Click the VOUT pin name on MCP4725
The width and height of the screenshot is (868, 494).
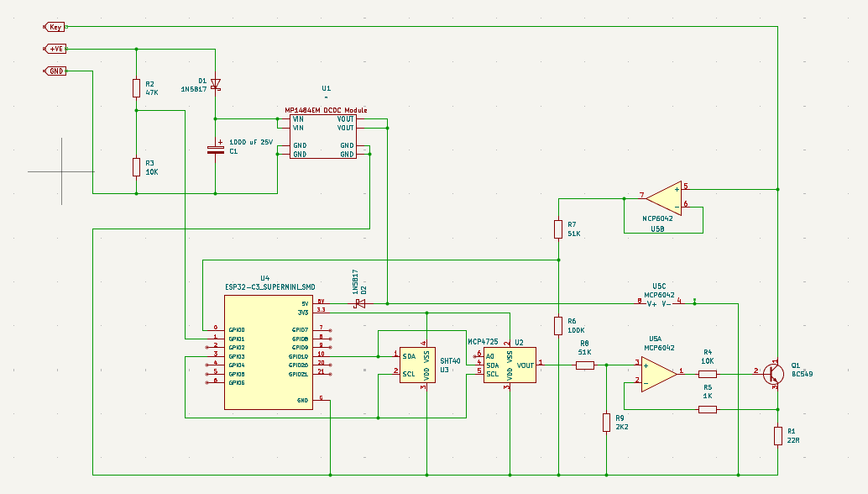pos(526,365)
